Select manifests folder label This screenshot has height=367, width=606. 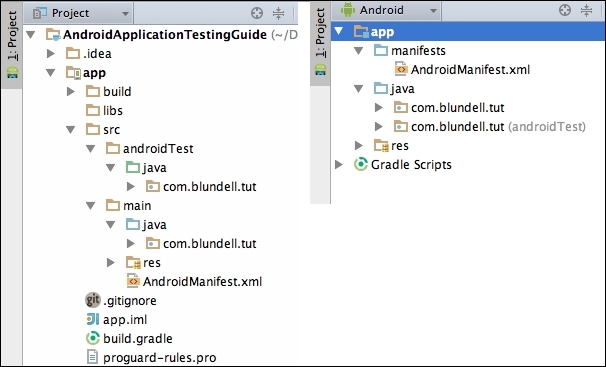[x=418, y=51]
